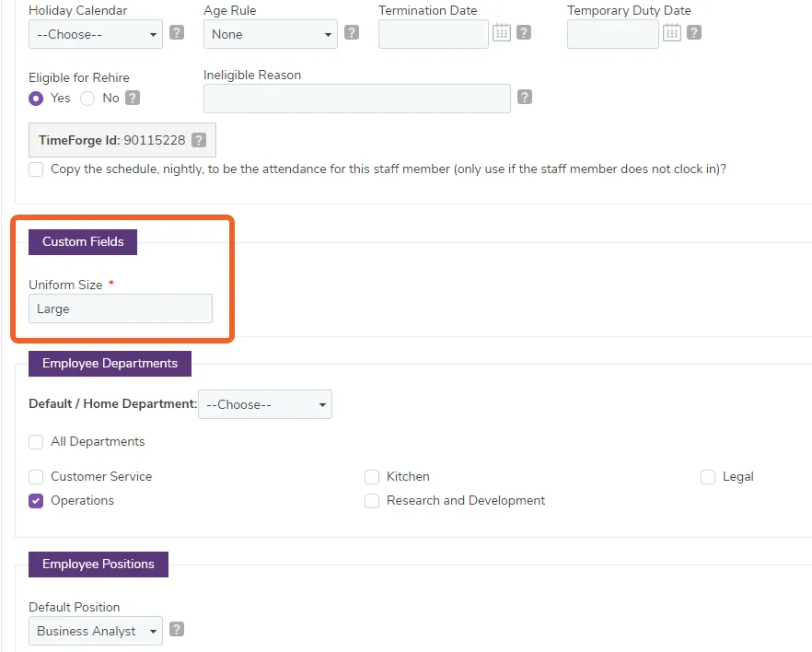
Task: Open Termination Date calendar picker
Action: [x=501, y=32]
